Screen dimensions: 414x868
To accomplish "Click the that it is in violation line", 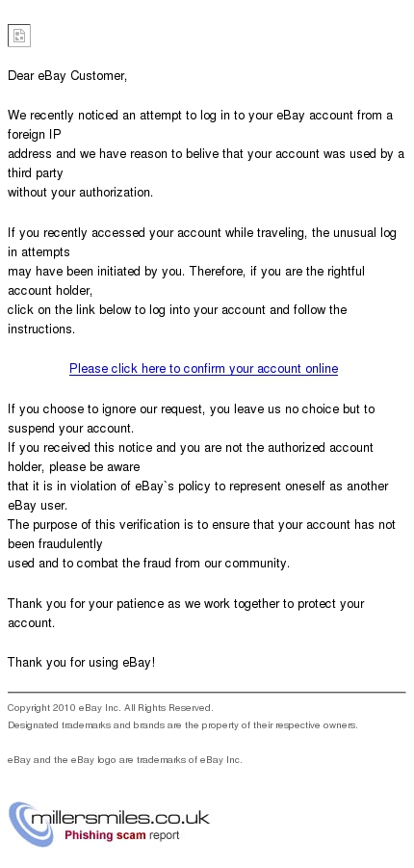I will tap(198, 487).
